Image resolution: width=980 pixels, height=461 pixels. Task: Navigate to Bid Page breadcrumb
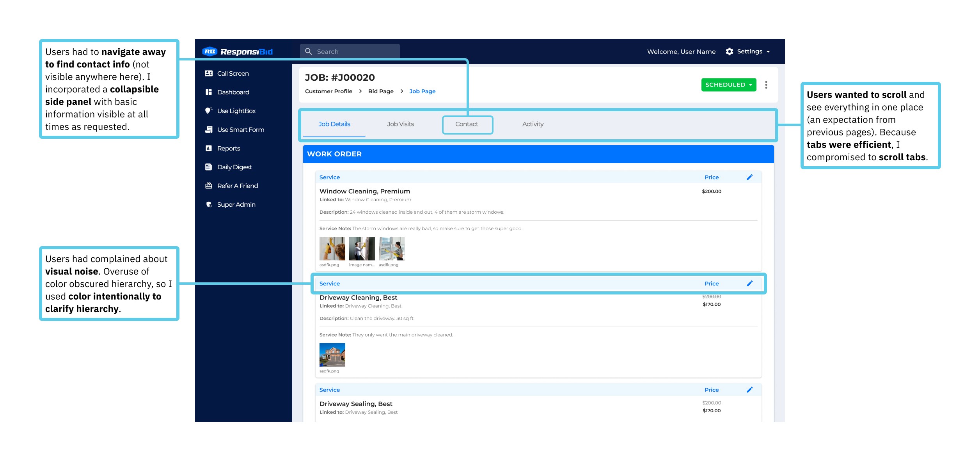tap(381, 91)
